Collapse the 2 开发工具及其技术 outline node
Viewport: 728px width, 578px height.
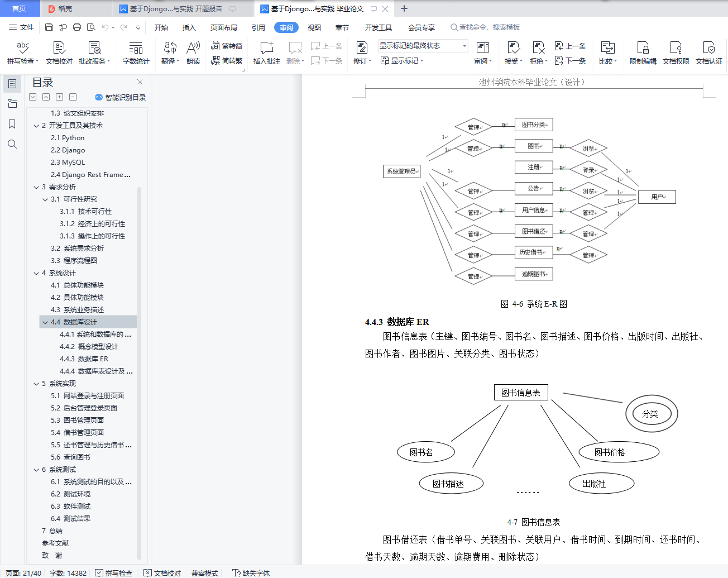click(36, 126)
